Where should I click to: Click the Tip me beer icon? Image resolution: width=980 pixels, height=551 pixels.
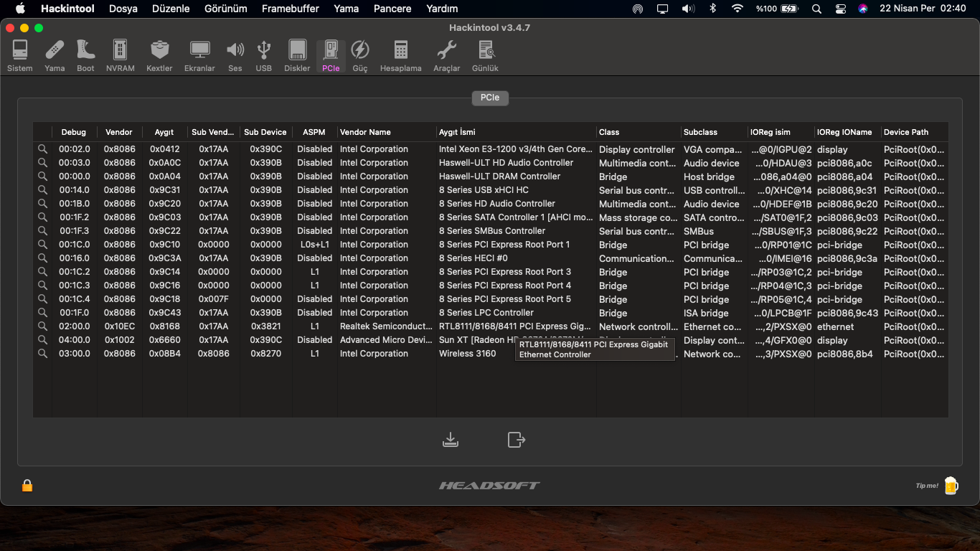coord(951,486)
